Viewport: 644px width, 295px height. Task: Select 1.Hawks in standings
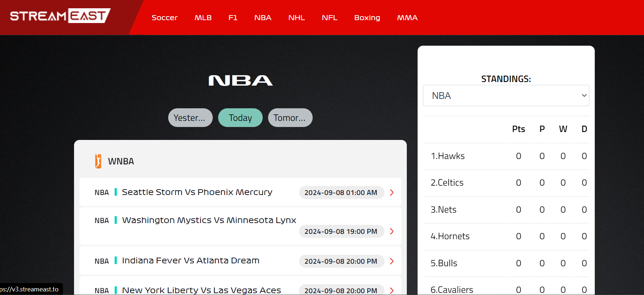click(448, 156)
